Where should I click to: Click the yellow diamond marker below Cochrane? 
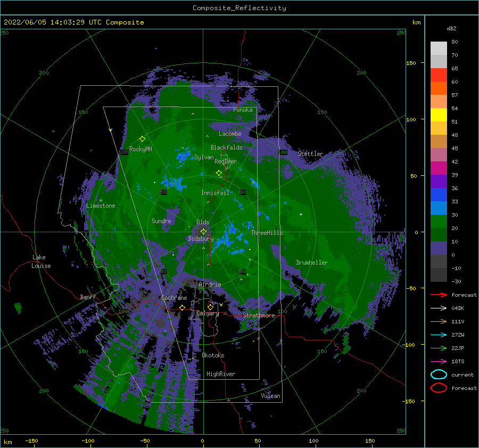[x=183, y=307]
